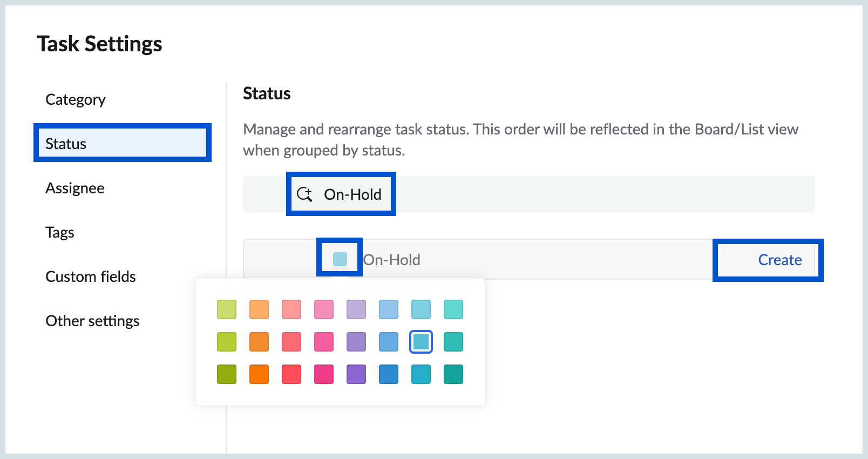Pick the dark olive green swatch bottom row
This screenshot has width=868, height=459.
pyautogui.click(x=227, y=374)
